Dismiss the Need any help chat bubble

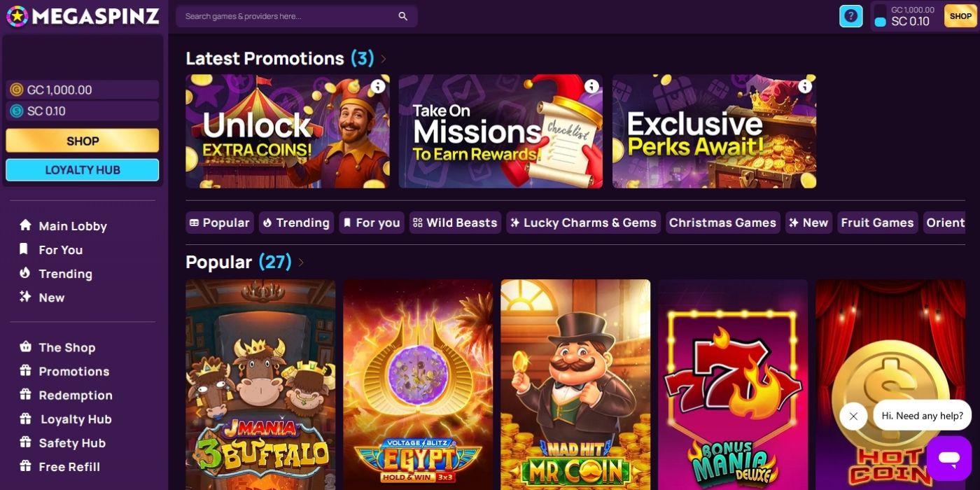(853, 416)
